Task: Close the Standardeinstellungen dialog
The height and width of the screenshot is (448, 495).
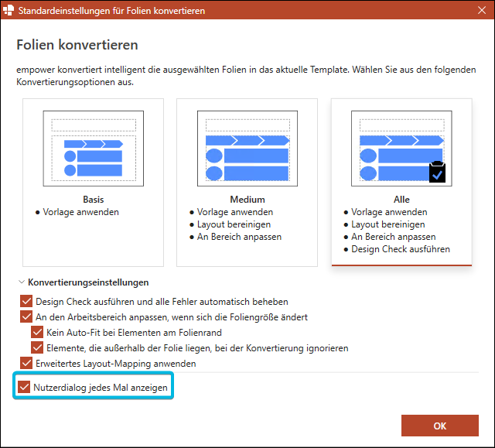Action: (x=481, y=10)
